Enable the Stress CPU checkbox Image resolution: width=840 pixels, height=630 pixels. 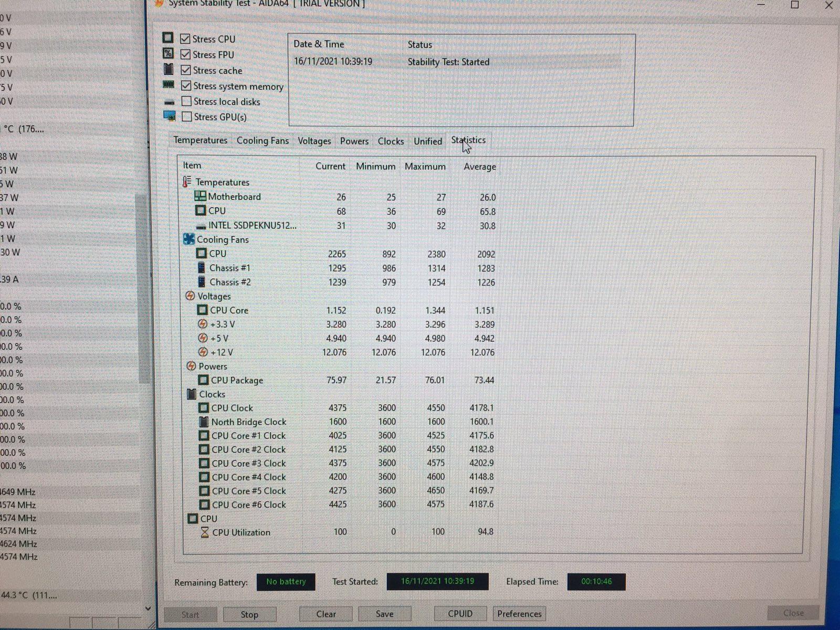pos(185,39)
